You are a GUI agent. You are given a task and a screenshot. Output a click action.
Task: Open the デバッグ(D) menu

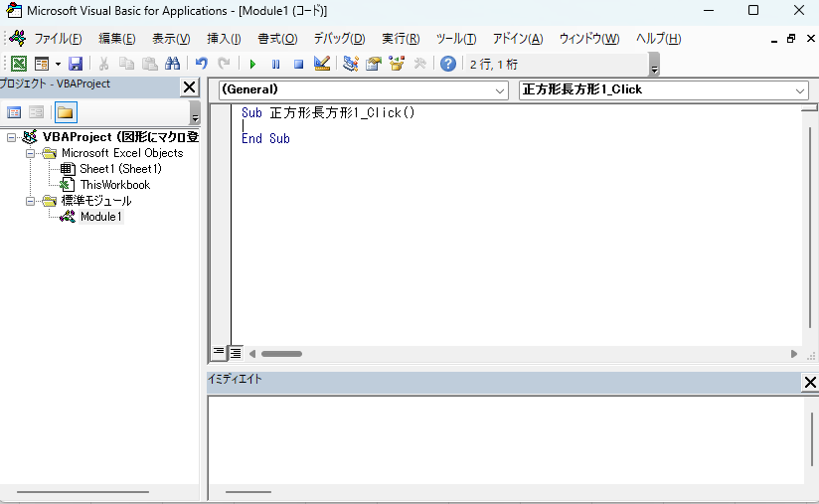click(339, 39)
